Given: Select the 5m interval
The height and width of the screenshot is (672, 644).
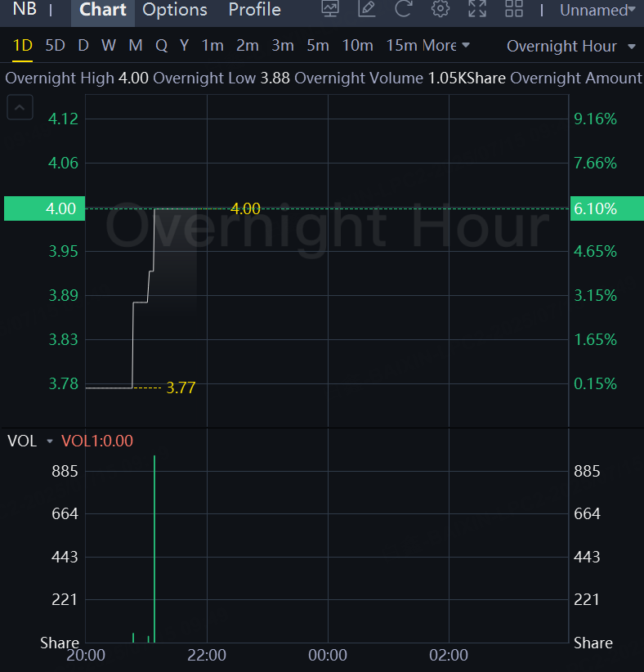Looking at the screenshot, I should coord(318,46).
